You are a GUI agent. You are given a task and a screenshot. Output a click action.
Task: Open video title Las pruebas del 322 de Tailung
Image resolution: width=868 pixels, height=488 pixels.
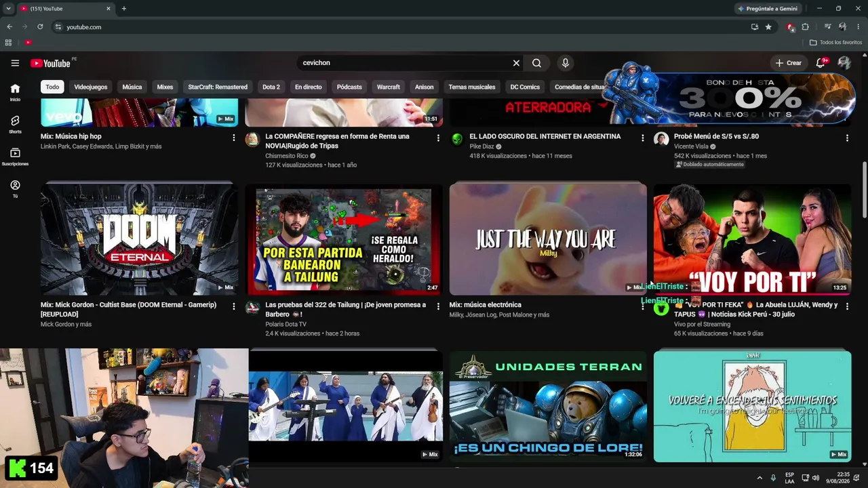pyautogui.click(x=345, y=310)
